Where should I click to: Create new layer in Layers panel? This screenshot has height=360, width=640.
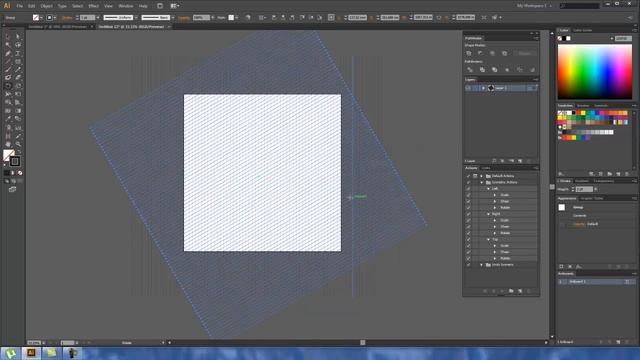tap(520, 161)
